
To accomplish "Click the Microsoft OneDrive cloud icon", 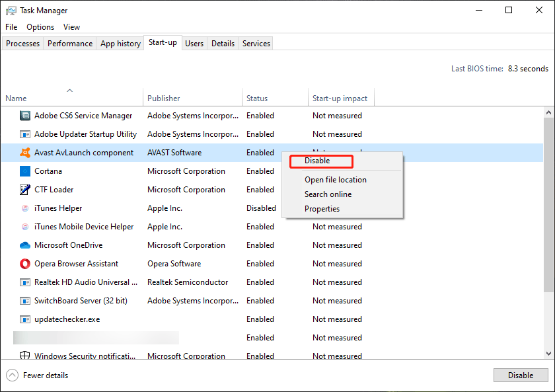I will pos(24,245).
